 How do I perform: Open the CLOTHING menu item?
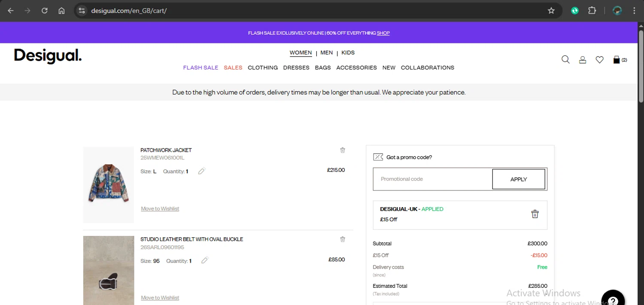tap(263, 68)
